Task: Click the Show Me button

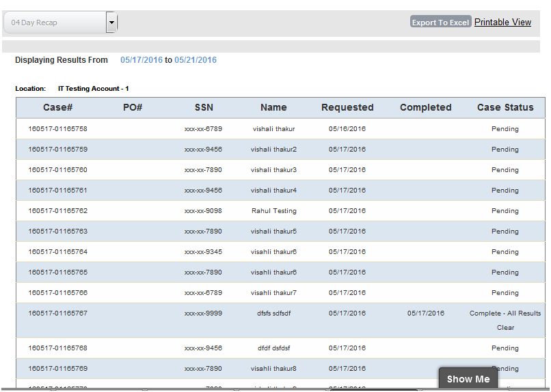Action: [x=468, y=379]
